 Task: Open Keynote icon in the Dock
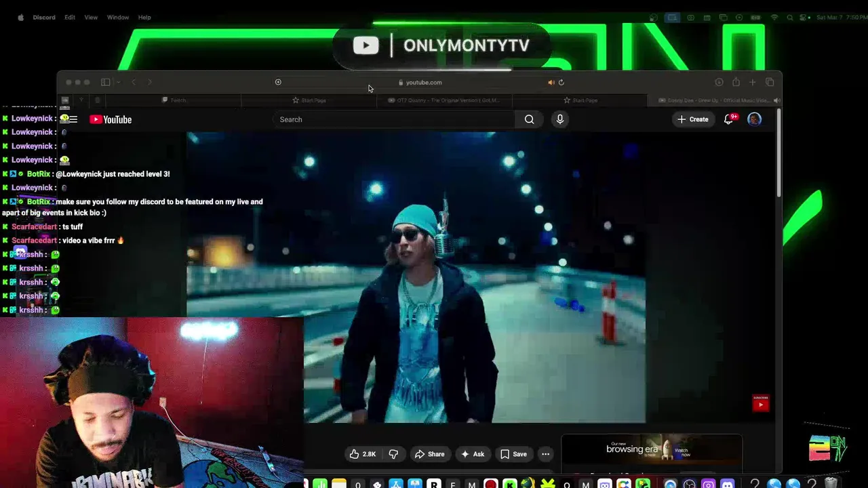pos(415,484)
